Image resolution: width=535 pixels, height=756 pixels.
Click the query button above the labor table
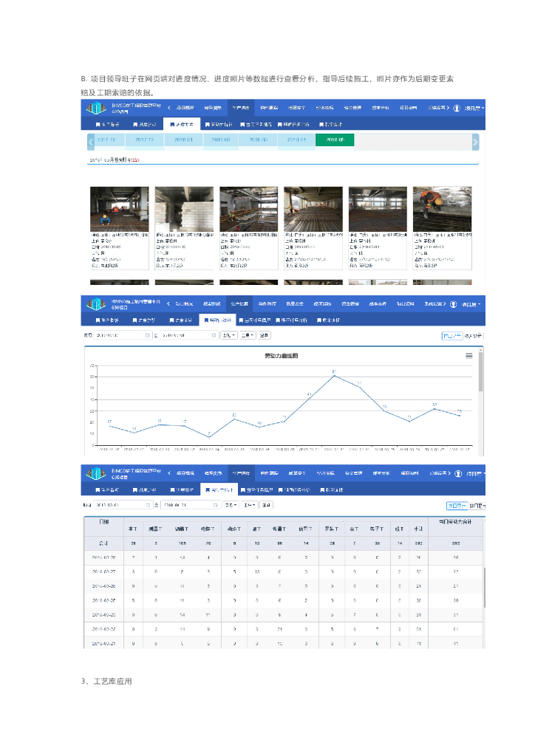[x=266, y=505]
